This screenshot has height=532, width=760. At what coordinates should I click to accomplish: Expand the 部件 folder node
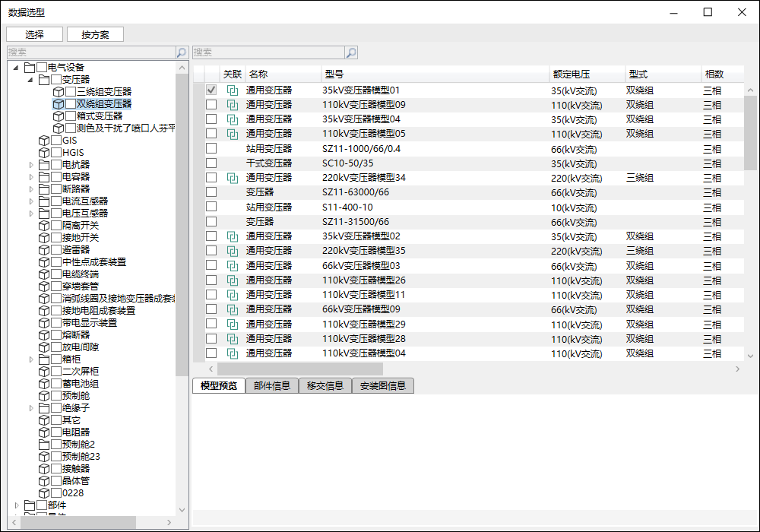click(x=17, y=505)
